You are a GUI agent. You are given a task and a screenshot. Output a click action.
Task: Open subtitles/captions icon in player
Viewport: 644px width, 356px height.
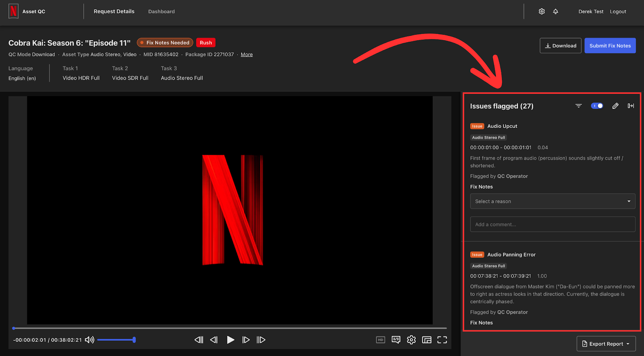396,340
